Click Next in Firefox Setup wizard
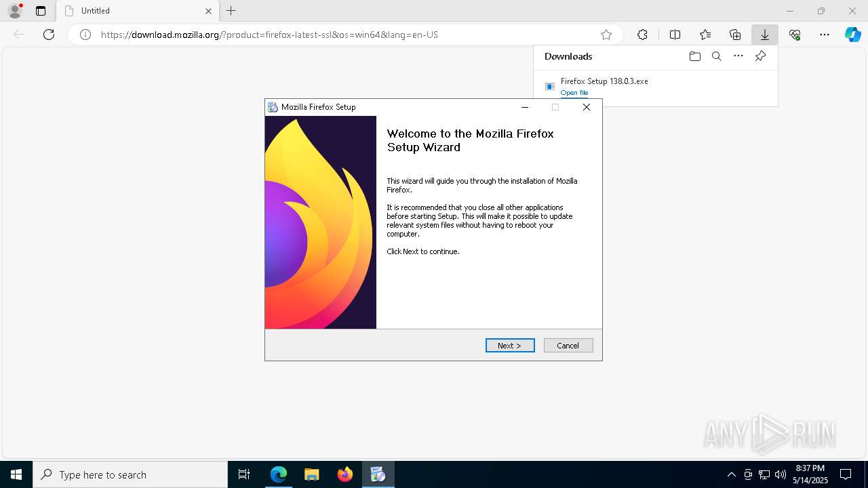 (x=510, y=346)
